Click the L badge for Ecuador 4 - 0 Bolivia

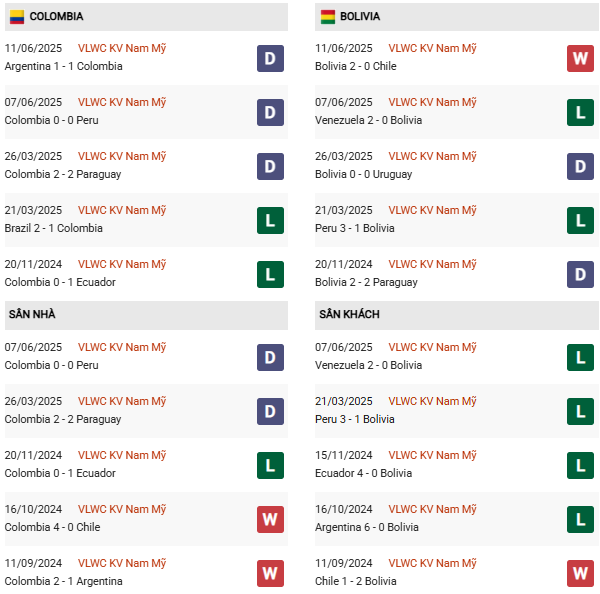(x=581, y=465)
